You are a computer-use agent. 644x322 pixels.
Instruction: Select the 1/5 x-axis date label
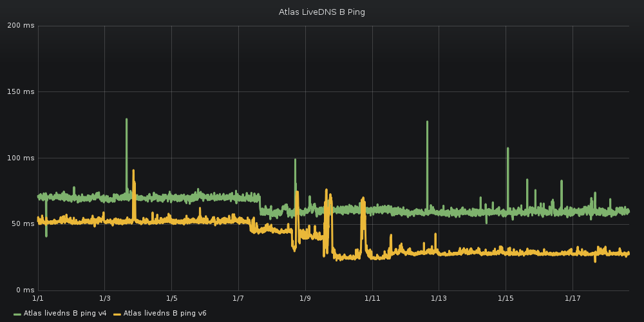pos(171,298)
